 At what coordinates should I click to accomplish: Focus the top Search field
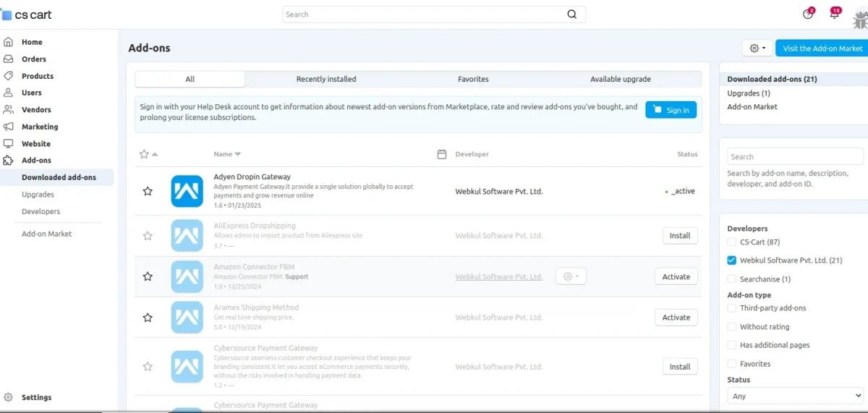pyautogui.click(x=434, y=14)
